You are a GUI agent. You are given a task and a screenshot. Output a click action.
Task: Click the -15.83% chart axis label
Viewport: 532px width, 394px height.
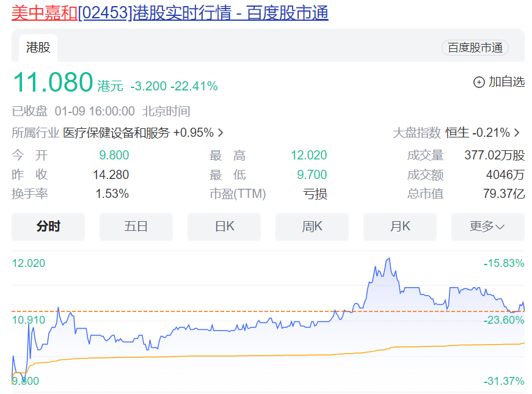pyautogui.click(x=504, y=263)
